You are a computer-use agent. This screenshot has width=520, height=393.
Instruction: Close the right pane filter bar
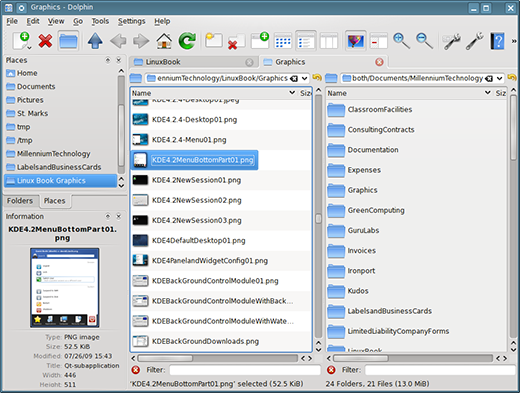tap(331, 370)
